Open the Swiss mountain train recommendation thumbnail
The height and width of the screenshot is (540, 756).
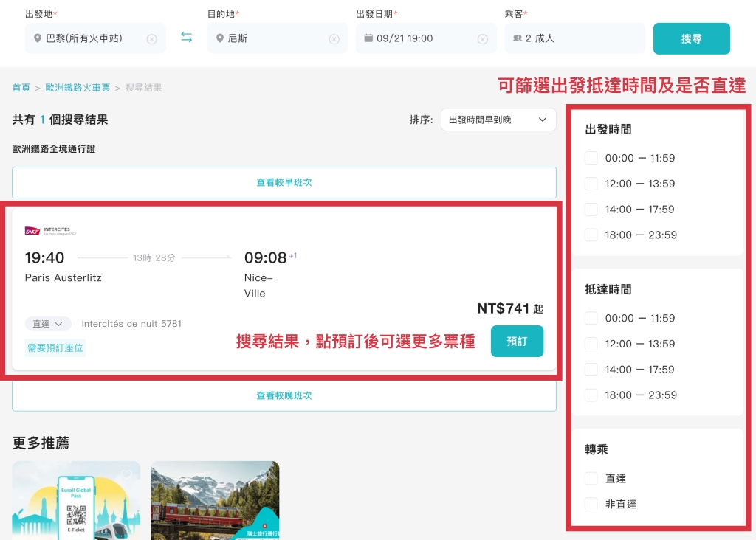215,500
